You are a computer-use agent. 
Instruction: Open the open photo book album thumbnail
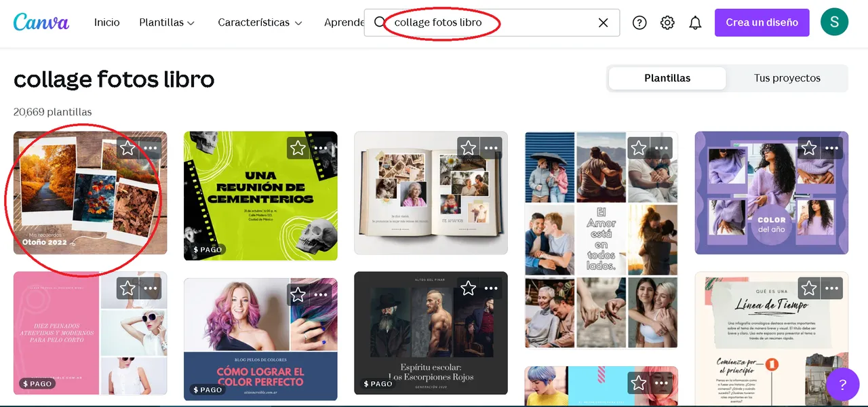(x=431, y=193)
